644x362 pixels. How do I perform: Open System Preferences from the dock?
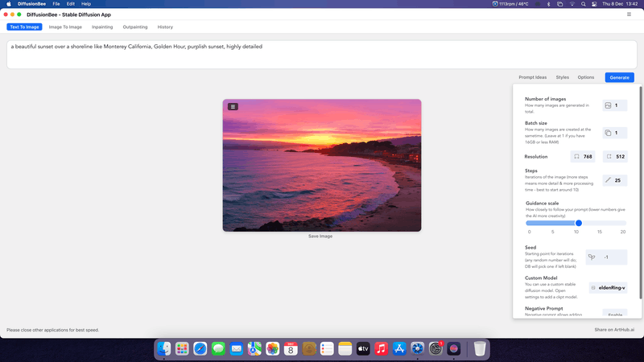[x=436, y=349]
